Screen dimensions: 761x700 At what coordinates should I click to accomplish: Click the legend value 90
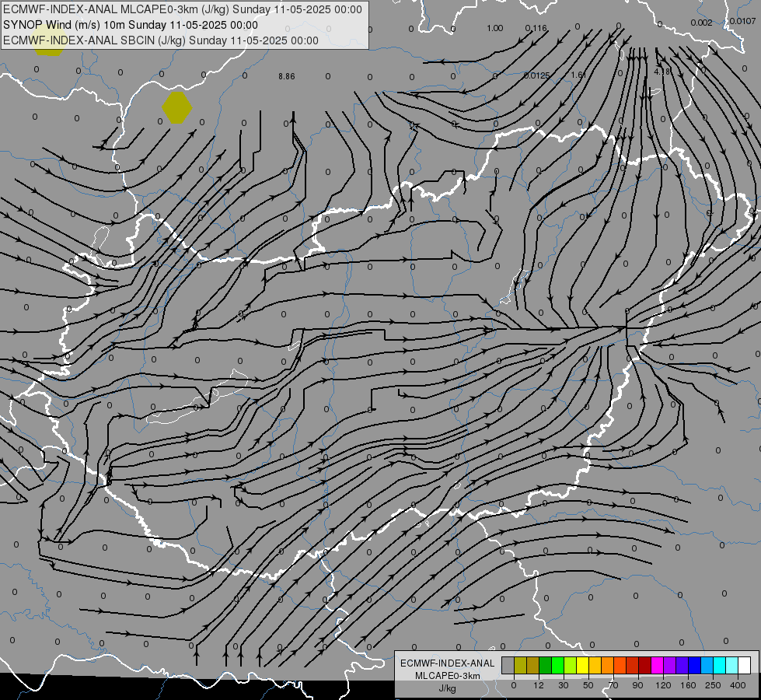click(x=637, y=685)
